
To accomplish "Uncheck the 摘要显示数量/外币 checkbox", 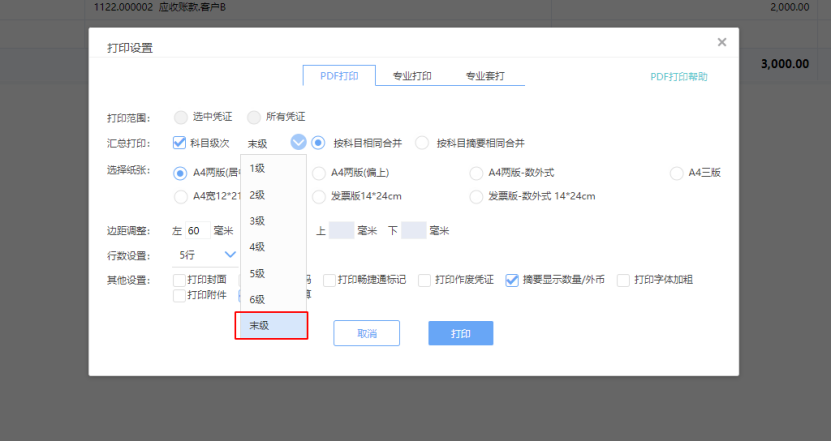I will [x=511, y=280].
